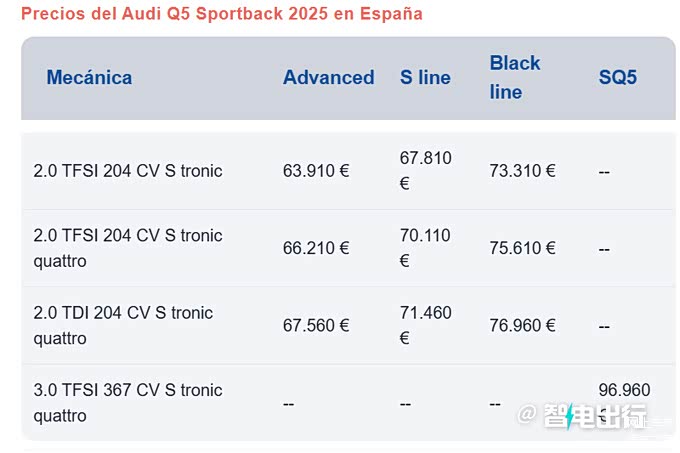Click the 96.960 SQ5 price cell
The image size is (680, 453).
623,390
